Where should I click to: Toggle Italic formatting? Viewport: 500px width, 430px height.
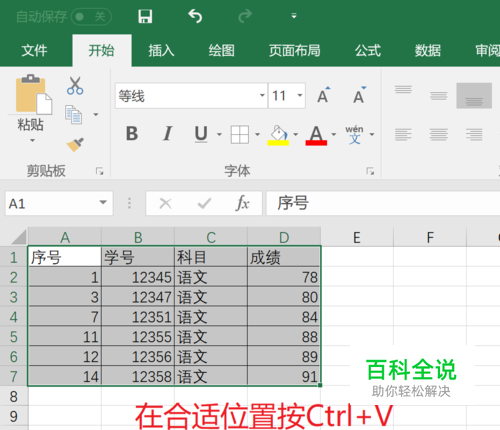click(167, 134)
